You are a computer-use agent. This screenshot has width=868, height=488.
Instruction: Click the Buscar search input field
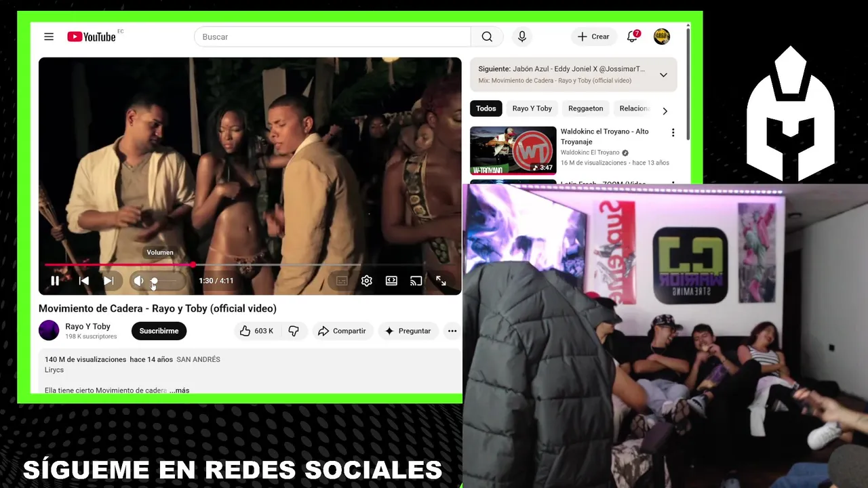(x=332, y=37)
